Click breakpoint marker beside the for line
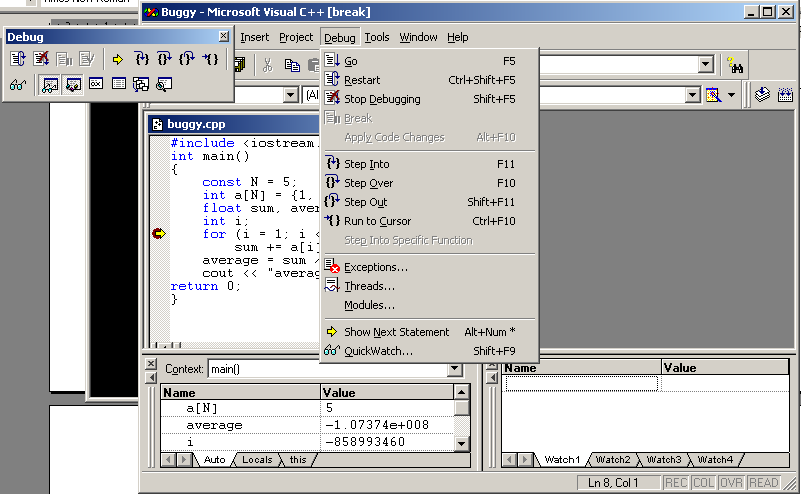The height and width of the screenshot is (494, 801). (159, 233)
